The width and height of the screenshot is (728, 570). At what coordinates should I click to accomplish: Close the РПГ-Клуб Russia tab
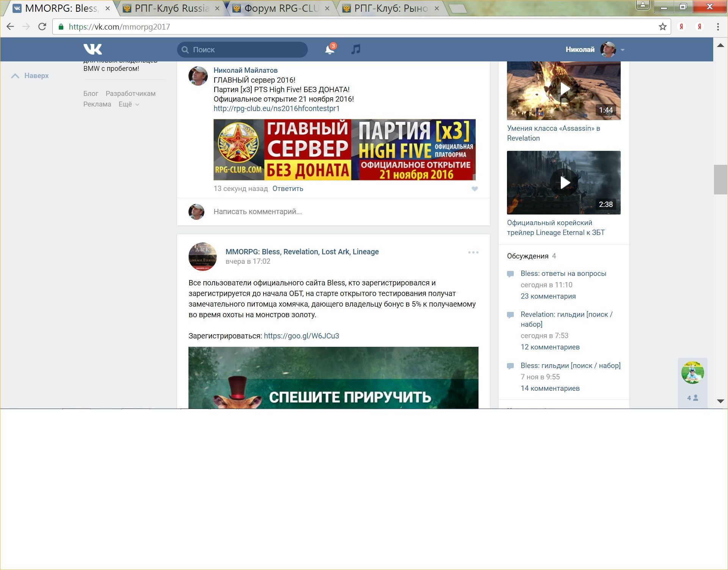pyautogui.click(x=217, y=8)
